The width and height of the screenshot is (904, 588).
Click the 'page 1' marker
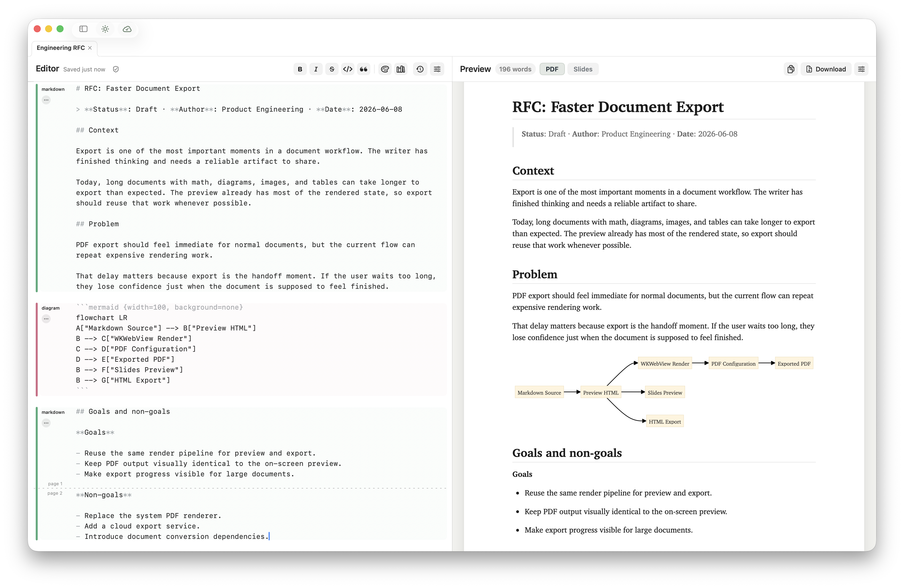(x=55, y=484)
